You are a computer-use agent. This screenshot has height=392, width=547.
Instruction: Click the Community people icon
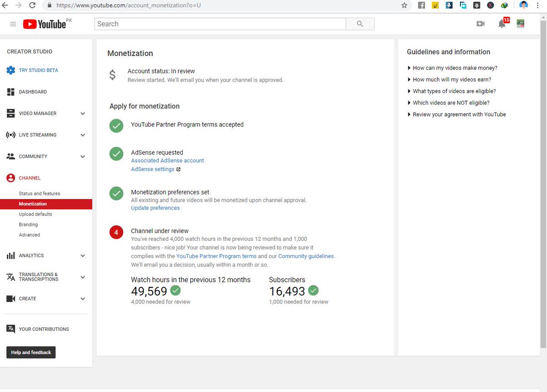point(10,156)
